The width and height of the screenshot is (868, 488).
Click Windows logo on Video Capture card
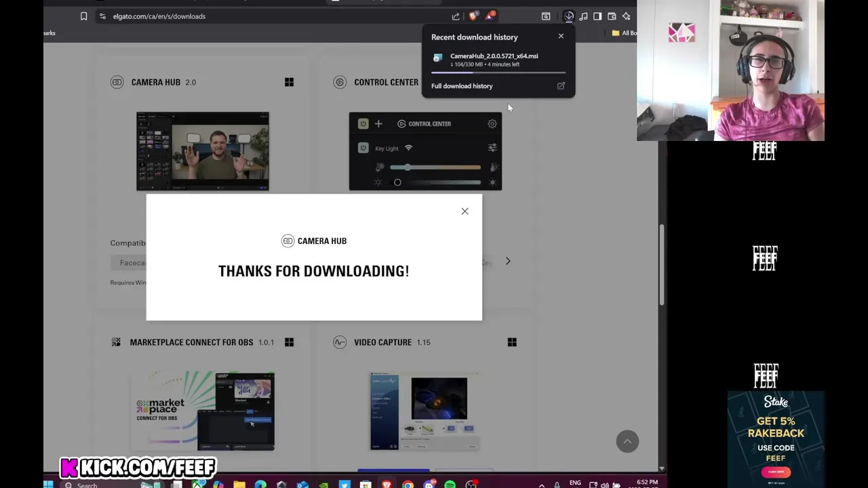tap(512, 342)
